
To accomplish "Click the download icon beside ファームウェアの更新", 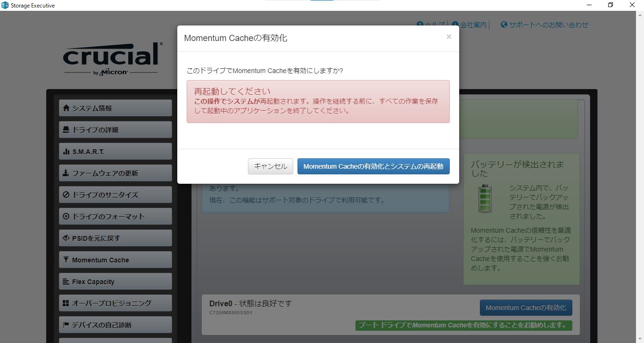I will (66, 173).
